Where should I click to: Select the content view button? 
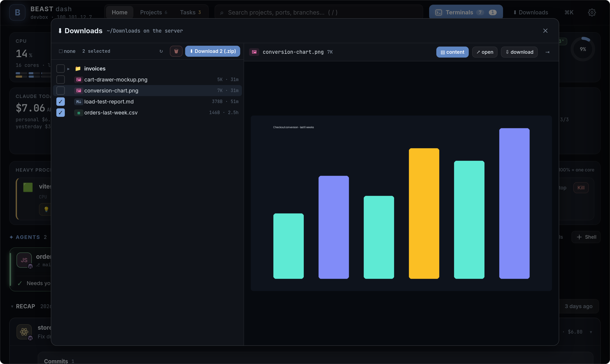[x=452, y=52]
